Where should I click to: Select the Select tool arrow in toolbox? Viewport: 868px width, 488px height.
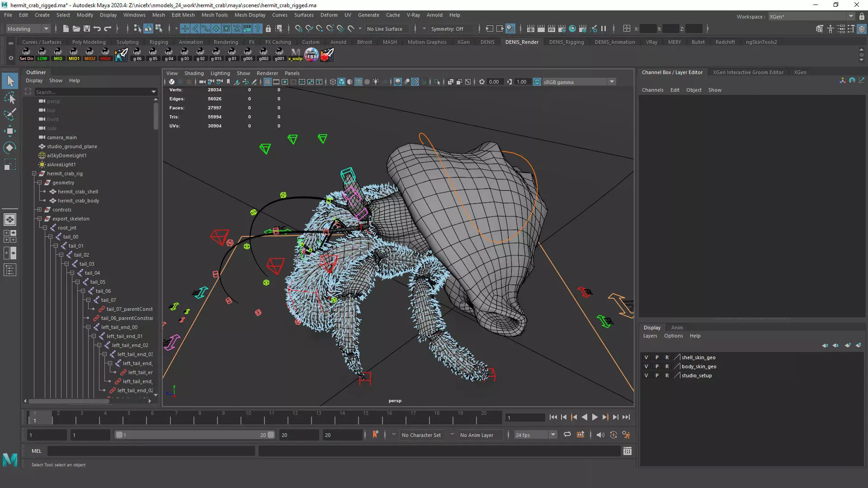10,81
